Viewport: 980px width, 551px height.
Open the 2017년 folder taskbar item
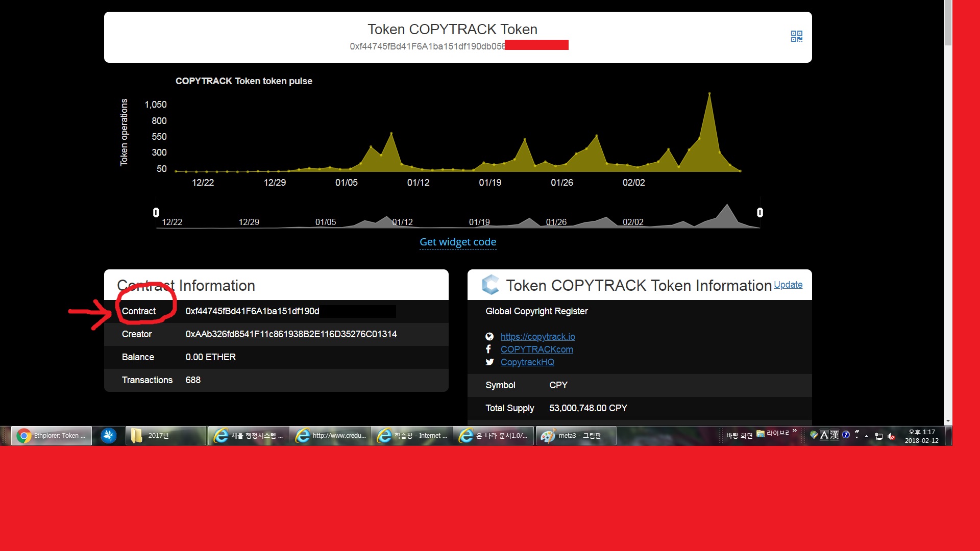166,436
